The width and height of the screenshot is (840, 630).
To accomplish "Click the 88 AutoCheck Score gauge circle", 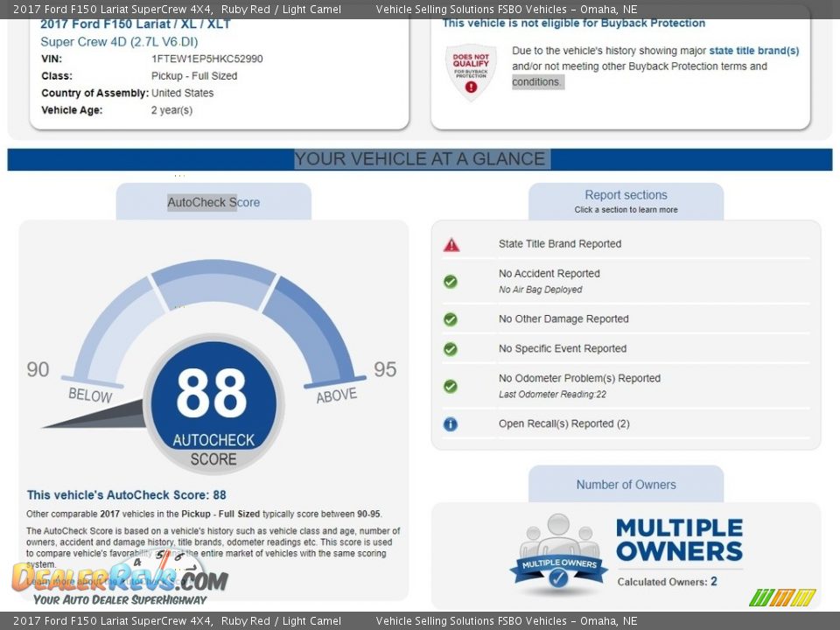I will point(213,404).
